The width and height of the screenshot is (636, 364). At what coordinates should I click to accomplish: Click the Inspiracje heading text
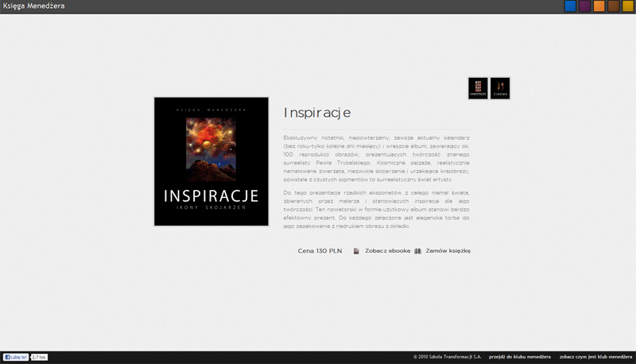316,113
